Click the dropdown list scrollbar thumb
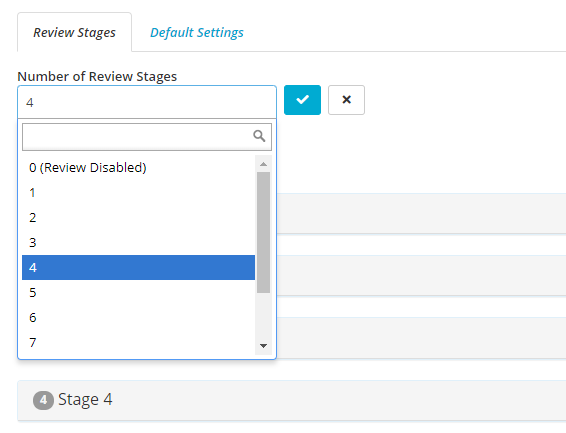This screenshot has height=433, width=566. [x=264, y=232]
